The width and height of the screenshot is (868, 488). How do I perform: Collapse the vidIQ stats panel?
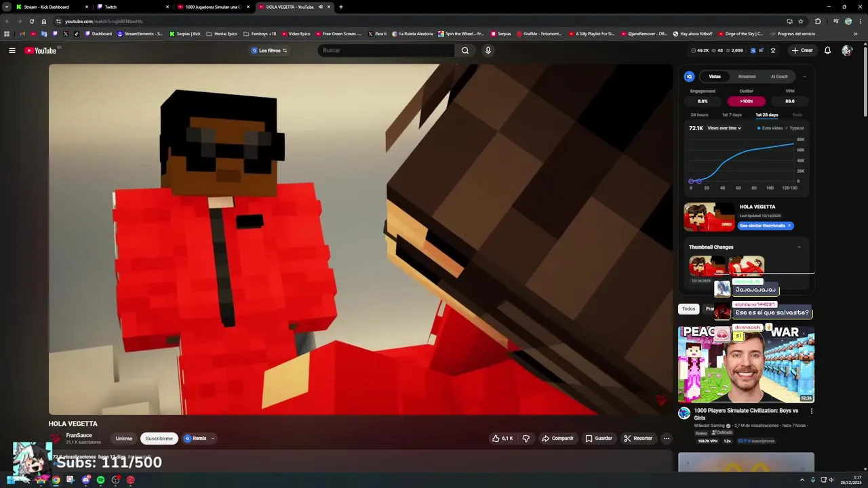[804, 77]
